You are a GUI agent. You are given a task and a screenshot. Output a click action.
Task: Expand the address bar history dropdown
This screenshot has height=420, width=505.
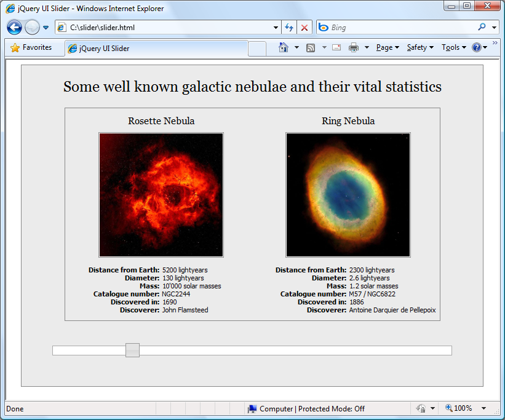[x=276, y=28]
